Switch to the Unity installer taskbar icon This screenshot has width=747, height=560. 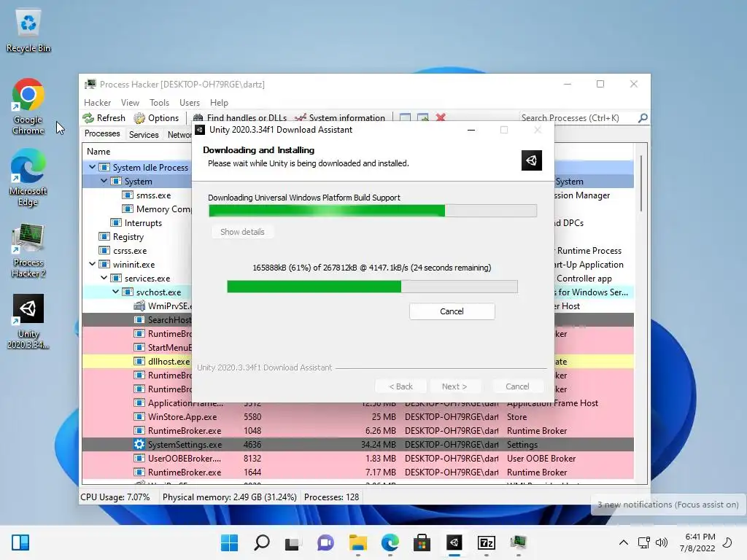[x=454, y=542]
